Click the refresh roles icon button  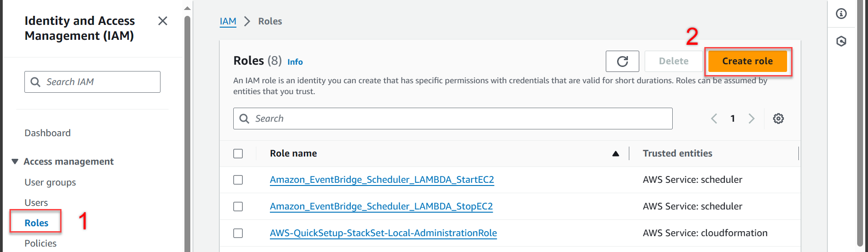pyautogui.click(x=622, y=61)
